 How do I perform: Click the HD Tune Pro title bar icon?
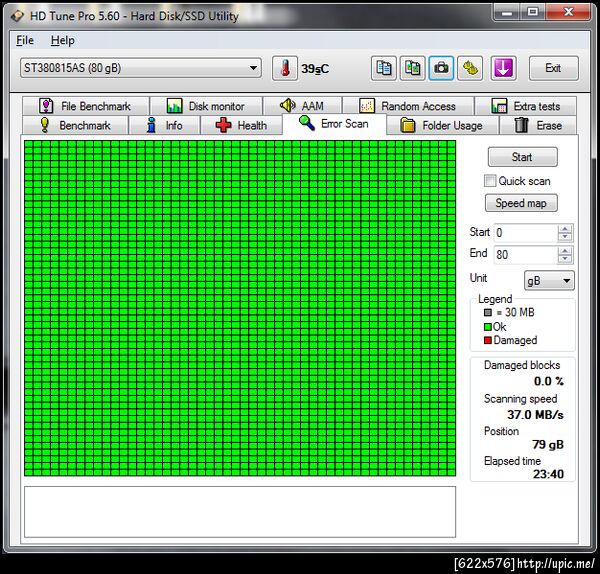tap(18, 16)
